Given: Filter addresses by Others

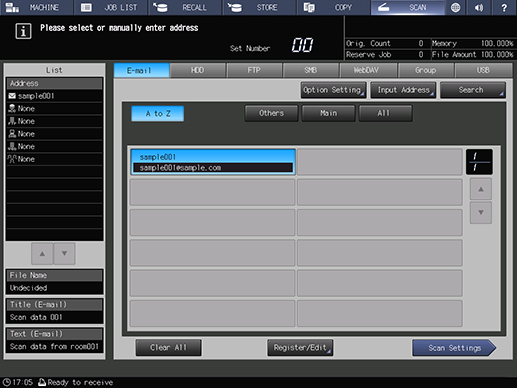Looking at the screenshot, I should [x=271, y=113].
